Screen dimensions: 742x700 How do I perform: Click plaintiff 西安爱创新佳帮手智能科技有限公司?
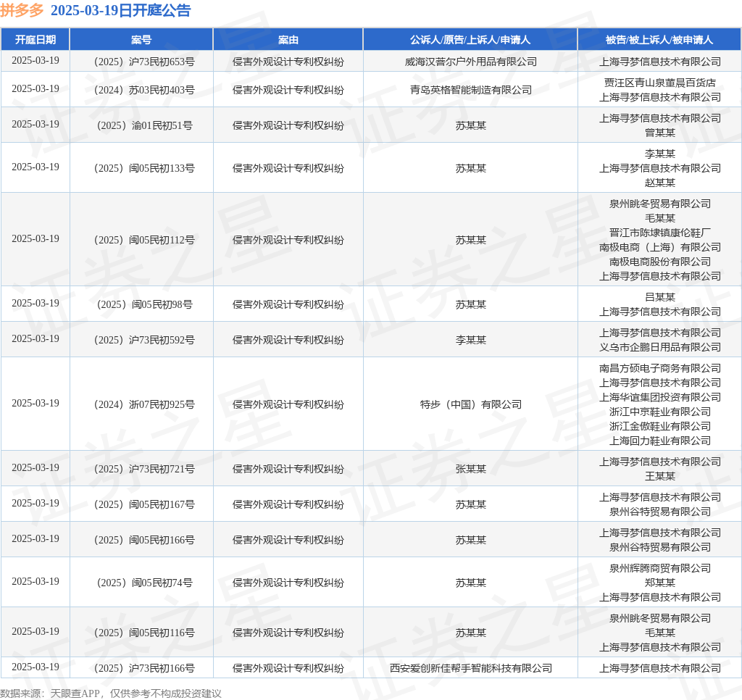[471, 668]
